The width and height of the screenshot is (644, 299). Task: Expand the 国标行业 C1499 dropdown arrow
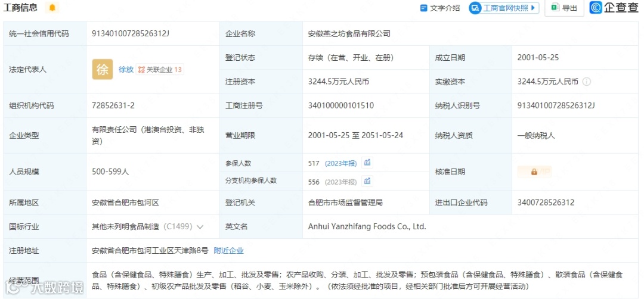click(200, 226)
